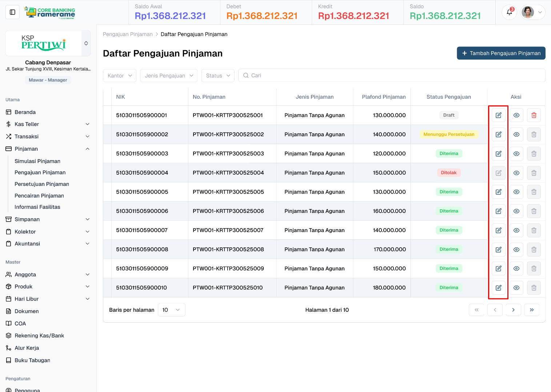View details of PTW001-KRTTP300525003 via eye icon
Screen dimensions: 551x392
[516, 153]
